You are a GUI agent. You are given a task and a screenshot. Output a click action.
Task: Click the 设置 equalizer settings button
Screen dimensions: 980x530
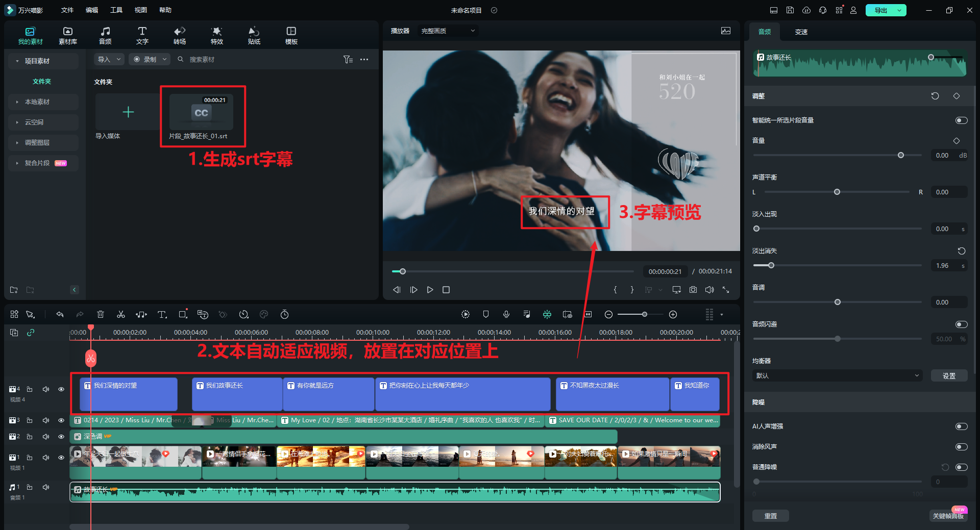949,376
